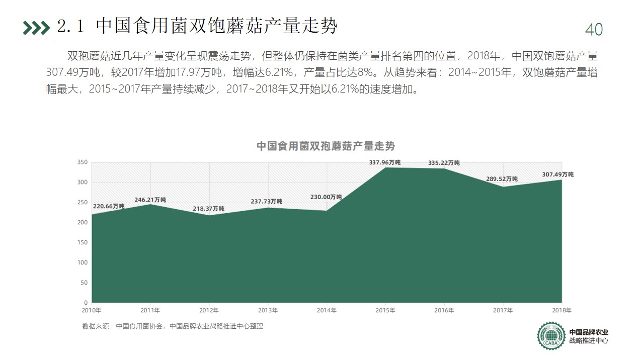Select the slide title '2.1 中国食用菌双孢蘑菇产量走势'
644x362 pixels.
coord(197,27)
